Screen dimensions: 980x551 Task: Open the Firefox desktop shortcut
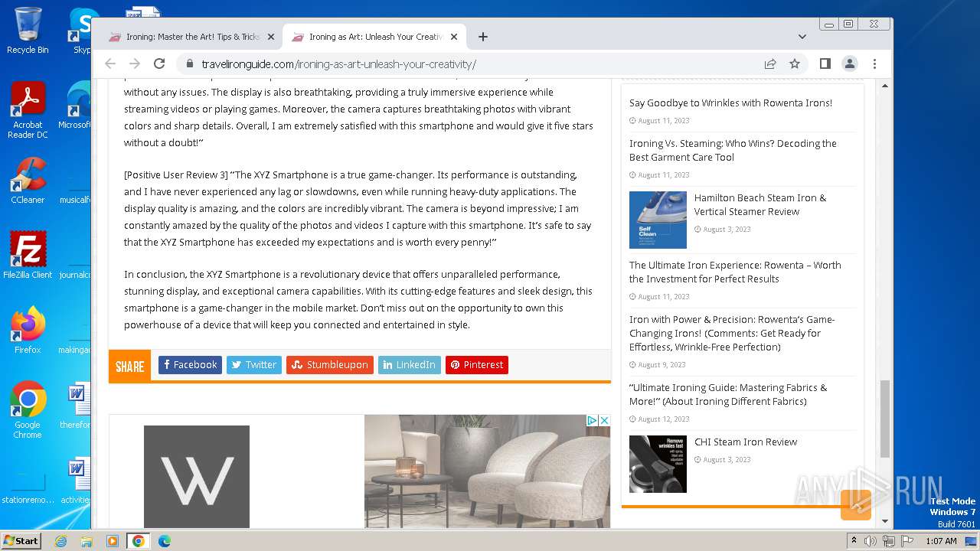tap(28, 330)
